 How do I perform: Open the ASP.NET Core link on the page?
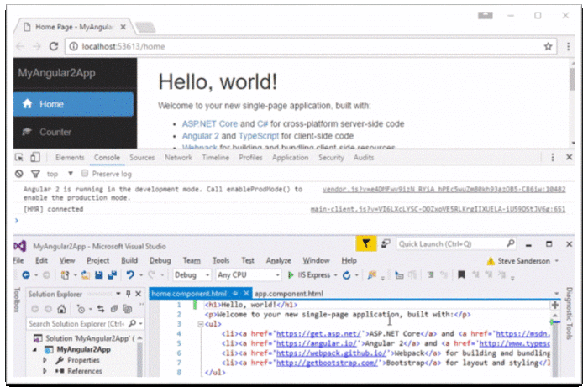[210, 123]
